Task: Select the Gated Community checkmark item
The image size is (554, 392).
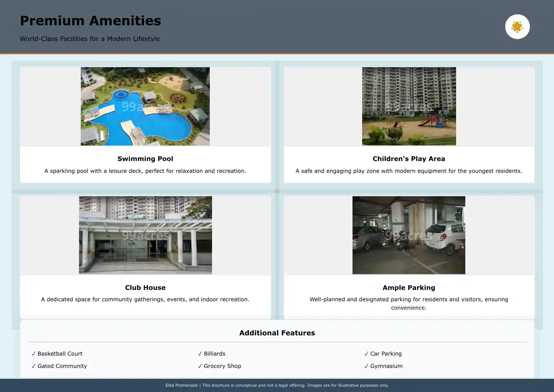Action: [59, 366]
